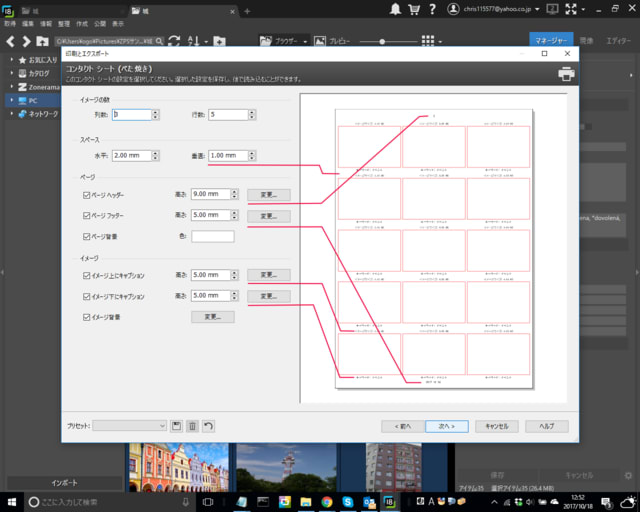Open Chrome from the Windows taskbar

point(327,501)
